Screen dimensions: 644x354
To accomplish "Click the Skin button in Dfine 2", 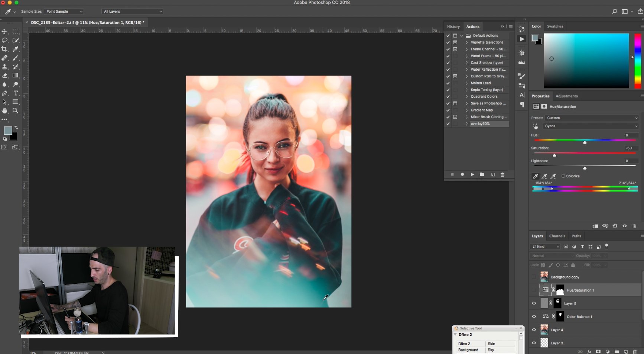I will [x=500, y=344].
